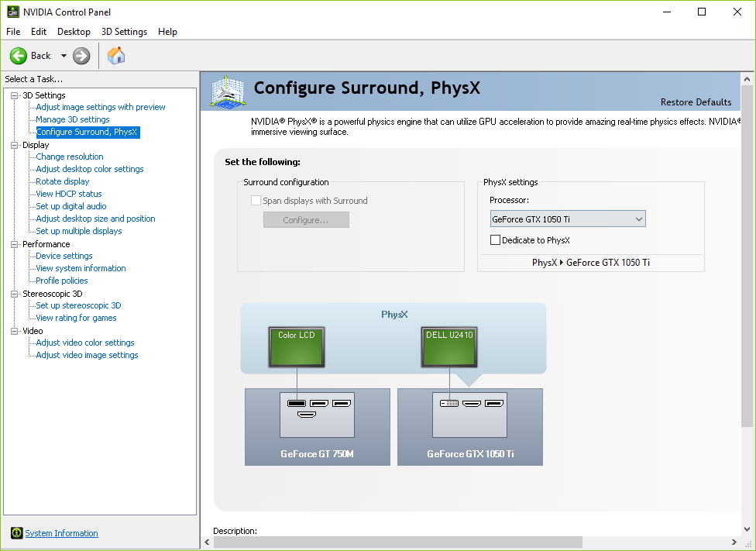
Task: Enable Dedicate to PhysX checkbox
Action: tap(495, 239)
